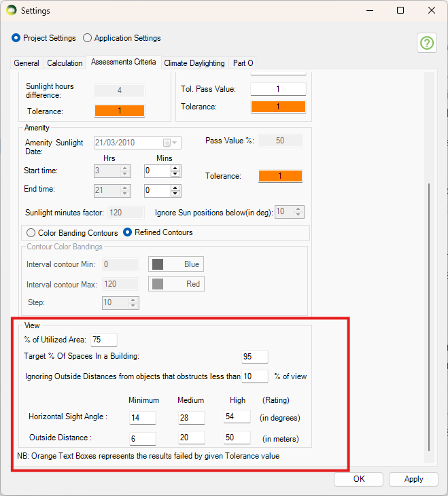
Task: Click the Interval contour Max Red swatch
Action: pos(176,284)
